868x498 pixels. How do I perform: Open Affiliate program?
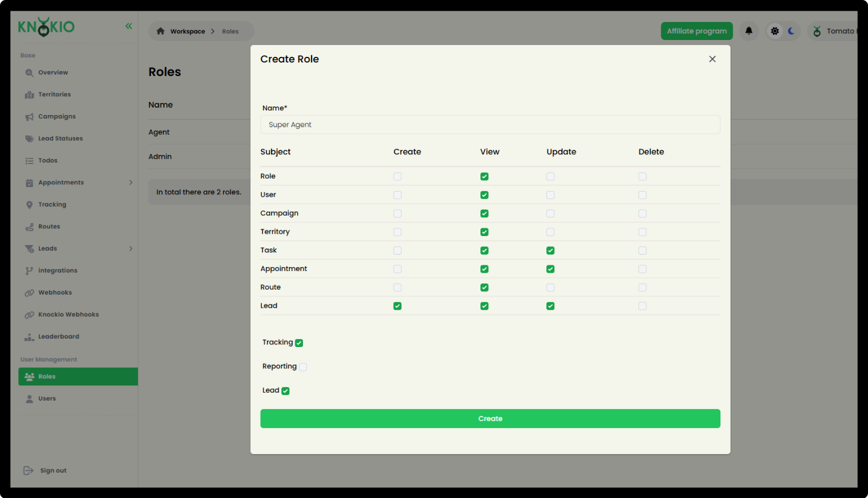point(697,31)
